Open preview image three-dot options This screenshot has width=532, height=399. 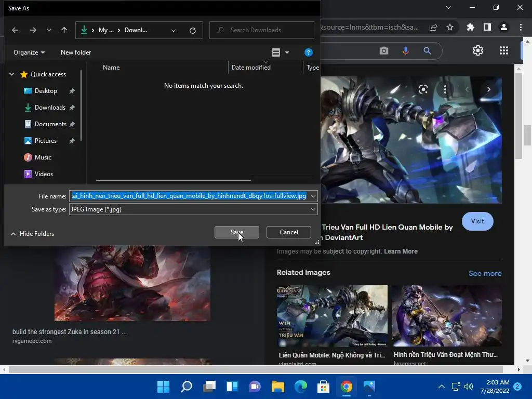(x=445, y=89)
